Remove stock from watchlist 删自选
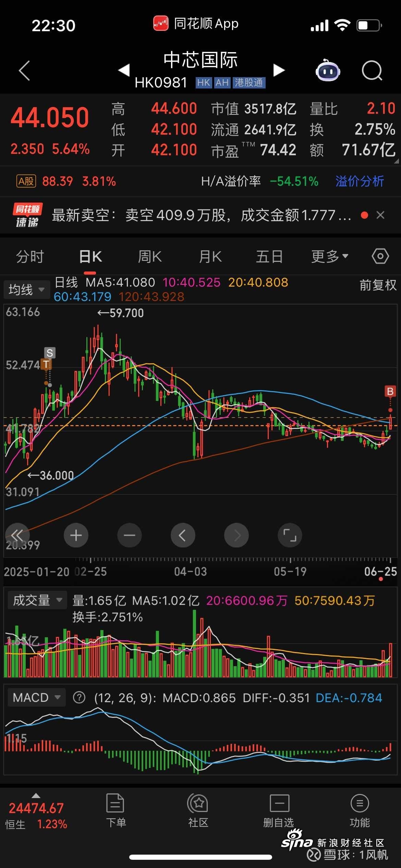Screen dimensions: 401x868 pos(279,810)
